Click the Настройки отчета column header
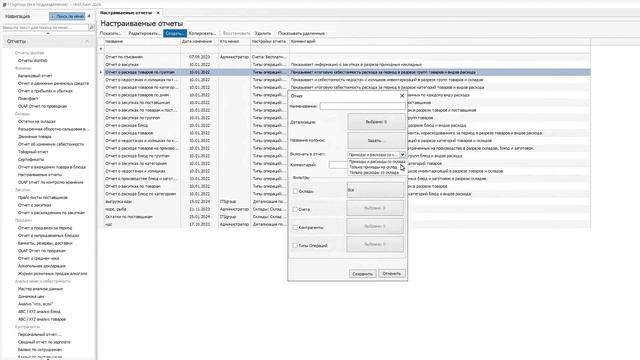The image size is (640, 360). pos(270,41)
